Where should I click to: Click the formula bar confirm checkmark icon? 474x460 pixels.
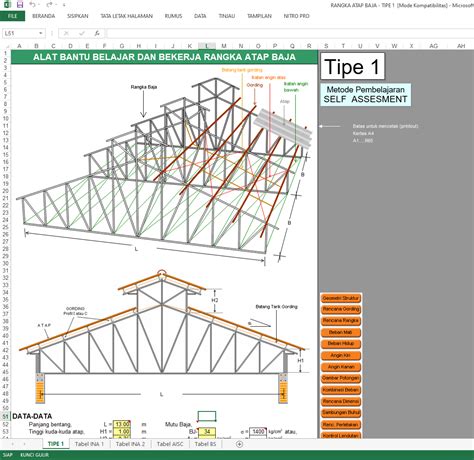pyautogui.click(x=82, y=33)
